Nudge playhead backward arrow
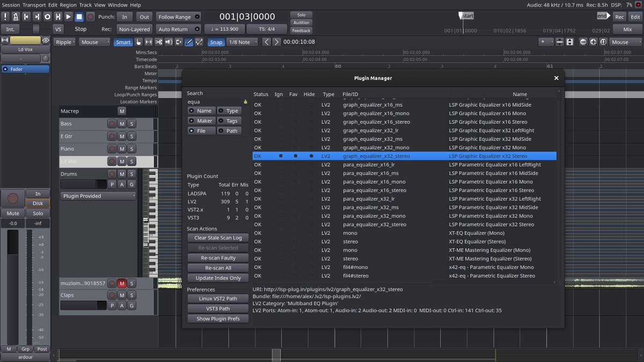 266,42
